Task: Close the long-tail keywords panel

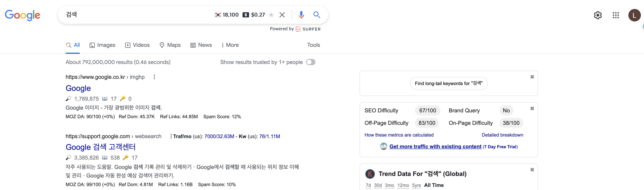Action: [x=532, y=77]
